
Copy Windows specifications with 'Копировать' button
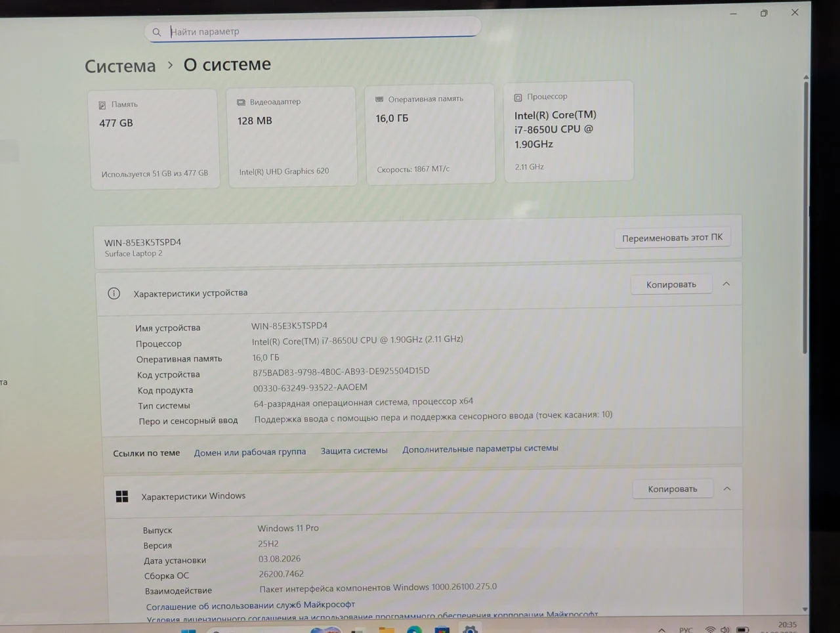(673, 489)
